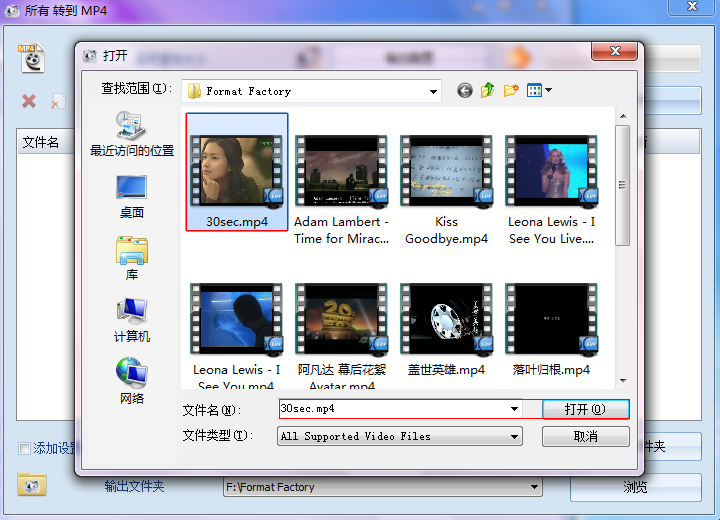Open Network (网络) in sidebar
The image size is (720, 520).
point(132,381)
